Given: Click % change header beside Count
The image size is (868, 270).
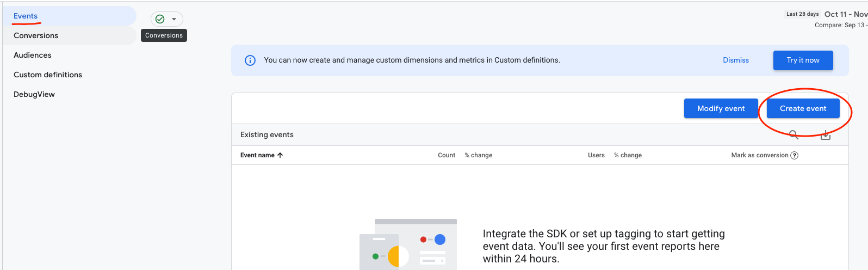Looking at the screenshot, I should [479, 155].
